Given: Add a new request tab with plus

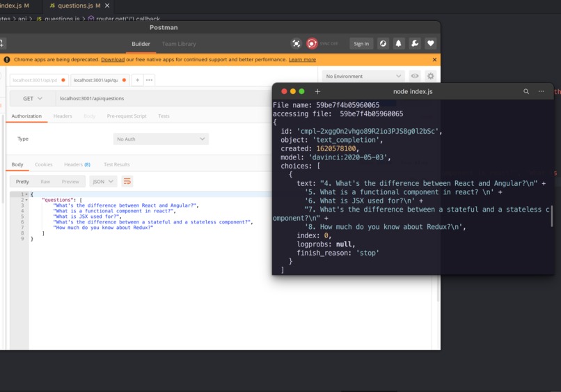Looking at the screenshot, I should tap(137, 80).
